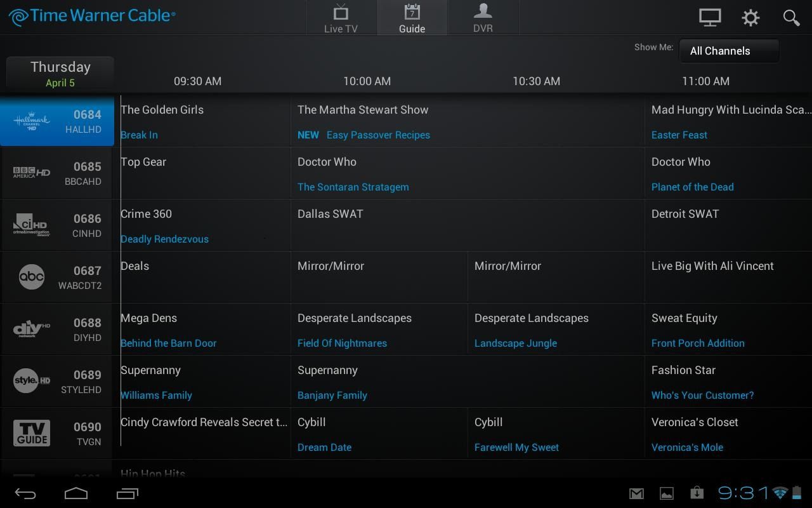This screenshot has width=812, height=508.
Task: Open the DVR section
Action: [483, 18]
